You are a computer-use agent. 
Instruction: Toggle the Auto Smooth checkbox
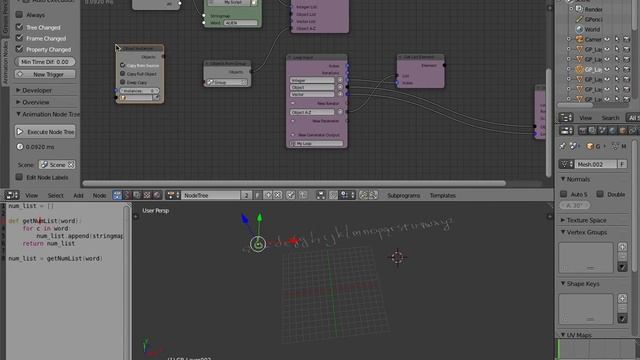click(x=564, y=194)
